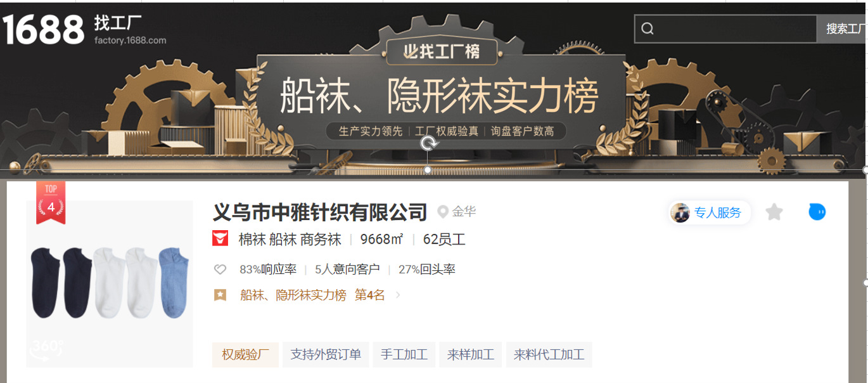Click the favorite star icon
The image size is (868, 383).
click(774, 212)
